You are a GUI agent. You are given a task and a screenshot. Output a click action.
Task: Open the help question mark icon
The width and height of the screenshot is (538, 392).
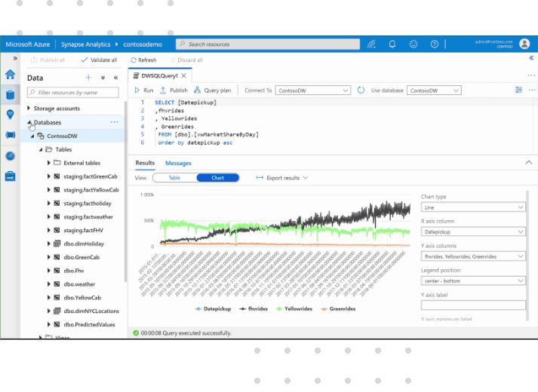click(435, 44)
